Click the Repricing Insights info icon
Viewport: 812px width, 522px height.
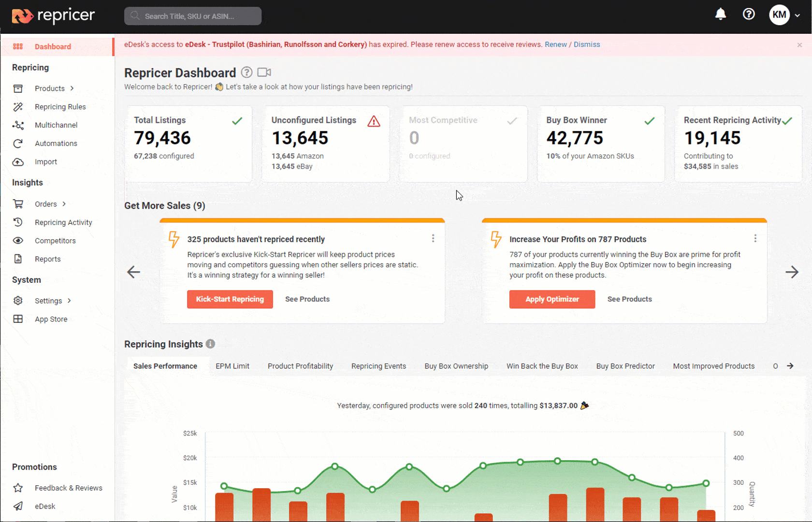tap(210, 344)
